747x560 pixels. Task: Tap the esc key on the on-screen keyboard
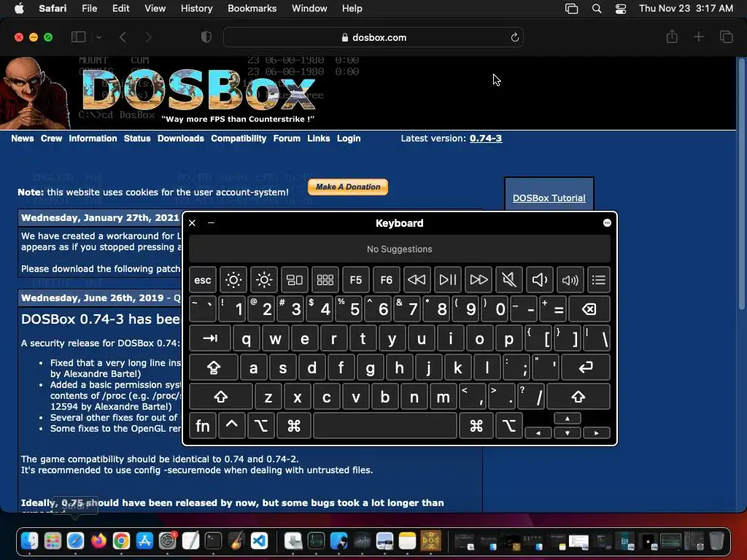(x=203, y=280)
